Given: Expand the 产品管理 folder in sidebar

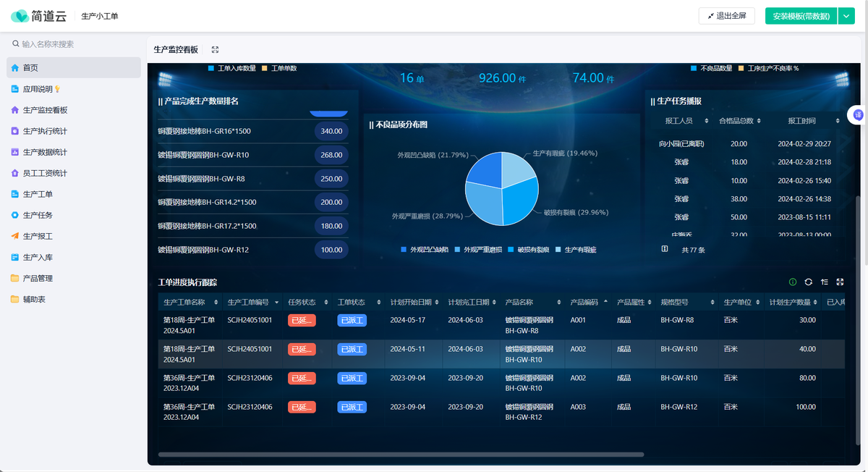Looking at the screenshot, I should point(73,278).
